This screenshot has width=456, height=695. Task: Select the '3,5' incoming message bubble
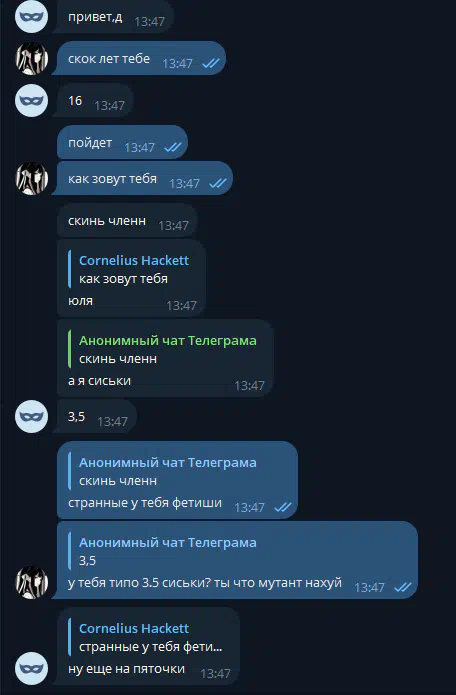pyautogui.click(x=94, y=416)
